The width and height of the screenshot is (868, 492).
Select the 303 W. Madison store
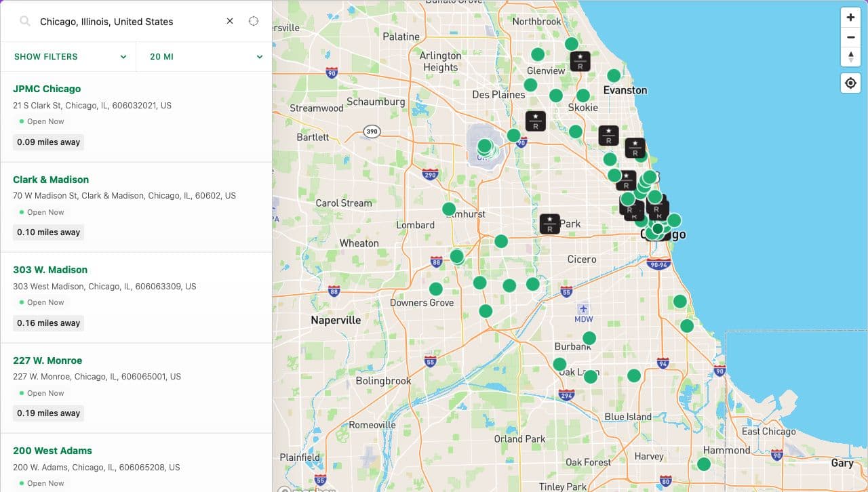coord(50,270)
